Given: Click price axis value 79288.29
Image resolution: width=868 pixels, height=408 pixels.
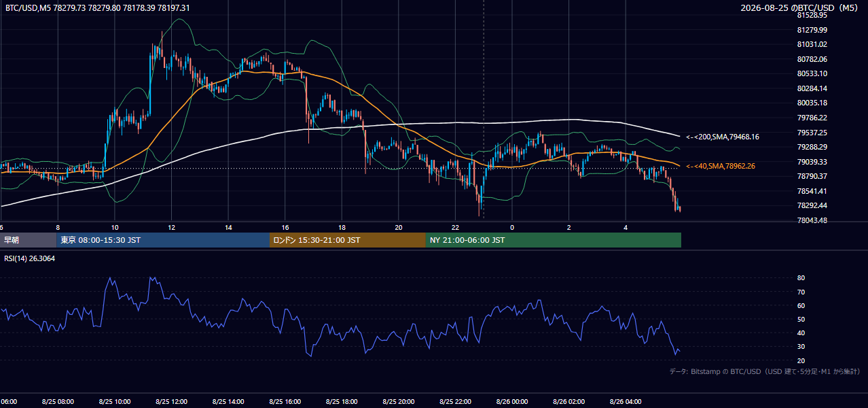Looking at the screenshot, I should click(812, 147).
